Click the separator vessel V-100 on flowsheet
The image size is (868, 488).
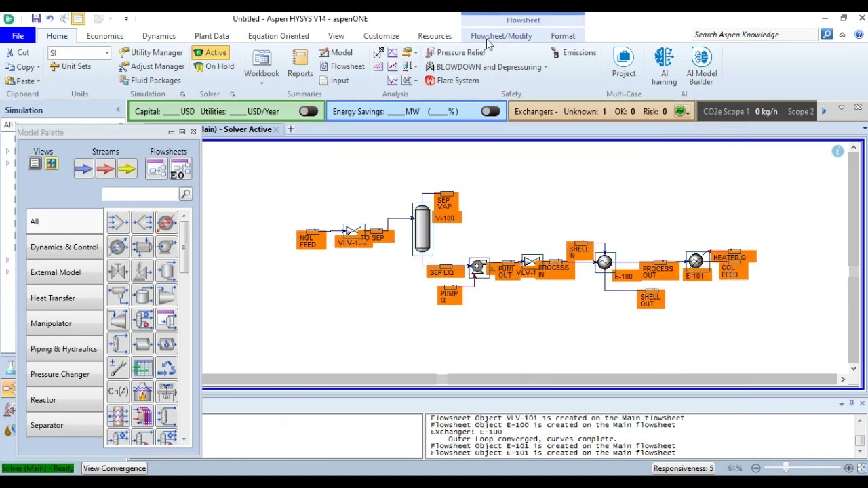click(422, 229)
